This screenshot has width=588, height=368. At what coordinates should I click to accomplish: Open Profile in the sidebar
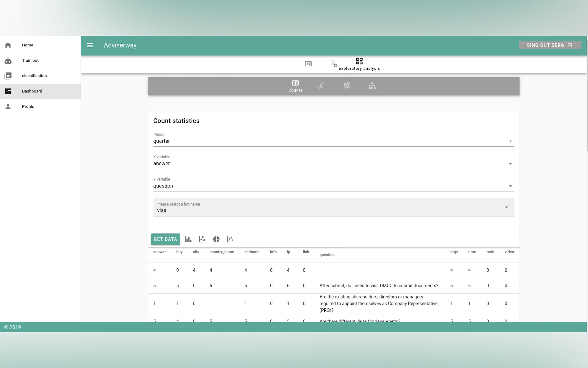coord(28,106)
